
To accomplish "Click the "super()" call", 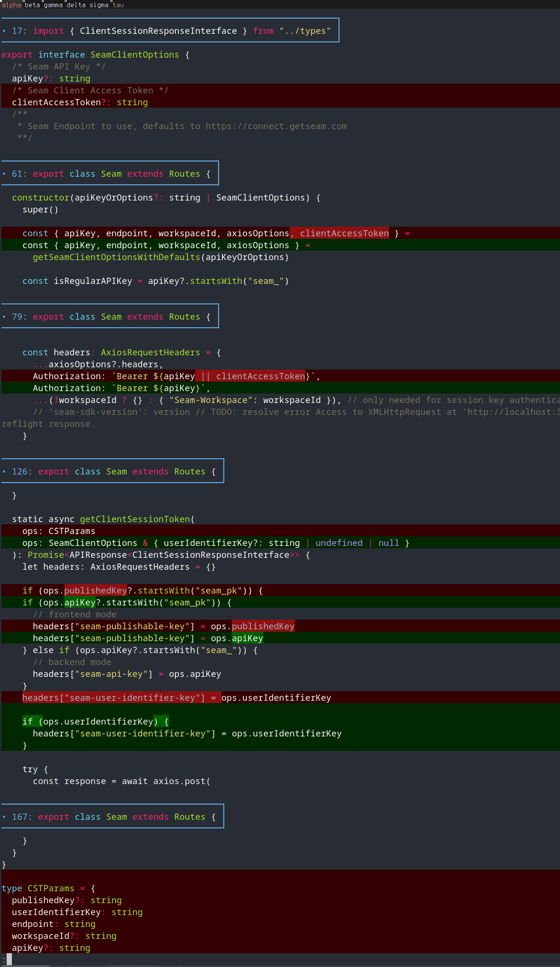I will pos(40,210).
